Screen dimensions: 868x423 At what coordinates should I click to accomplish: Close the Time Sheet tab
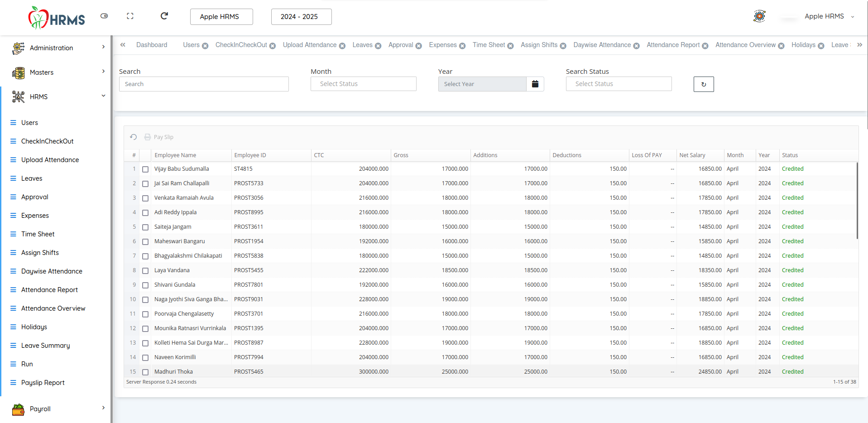(510, 46)
